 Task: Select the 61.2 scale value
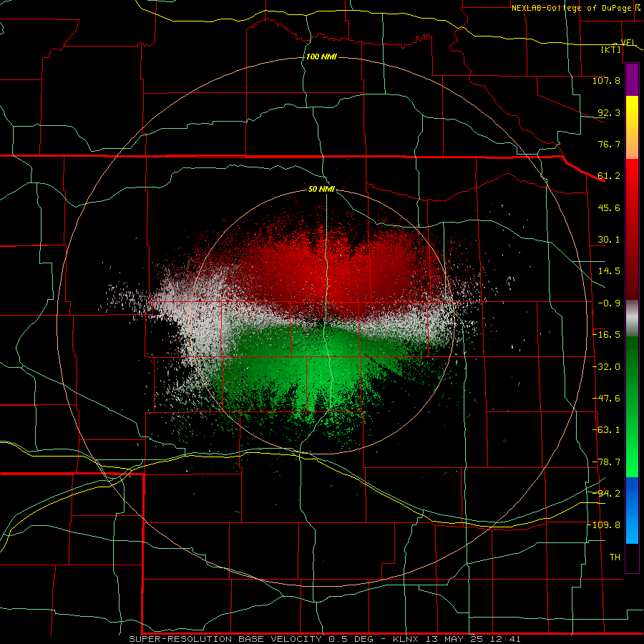pyautogui.click(x=609, y=176)
